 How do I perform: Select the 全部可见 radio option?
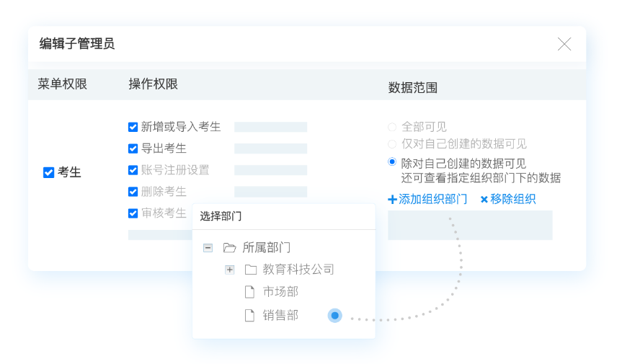(392, 127)
